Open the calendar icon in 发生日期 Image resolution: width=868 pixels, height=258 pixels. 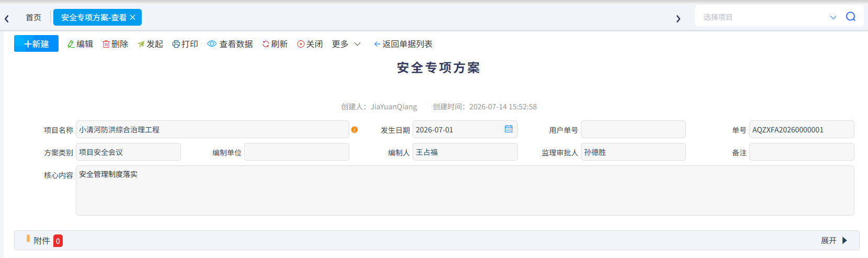(508, 129)
